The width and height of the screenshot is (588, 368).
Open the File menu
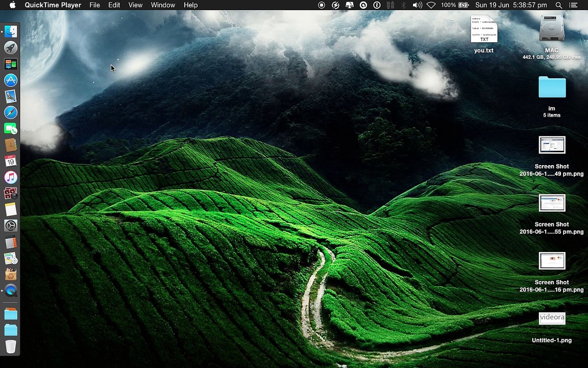(x=95, y=5)
